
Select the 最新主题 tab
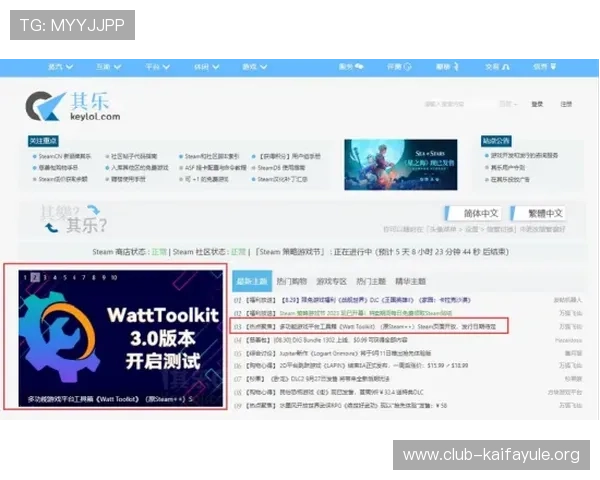[252, 281]
